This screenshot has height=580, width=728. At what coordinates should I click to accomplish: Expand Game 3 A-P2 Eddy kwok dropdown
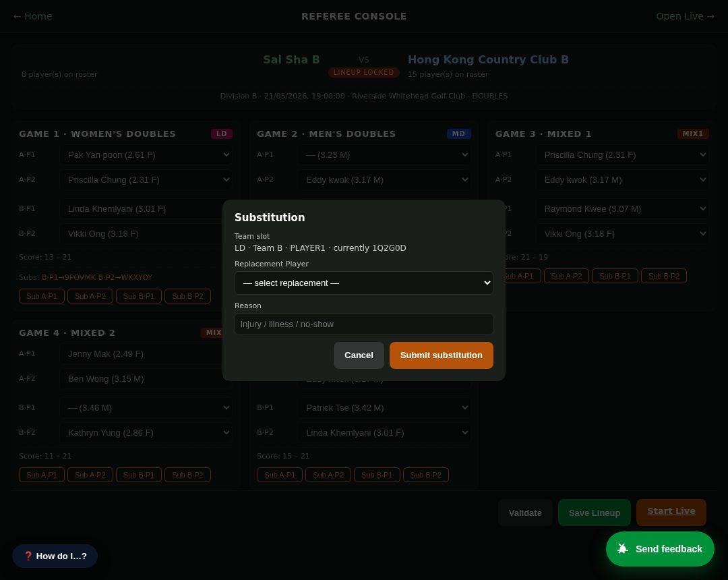(623, 179)
